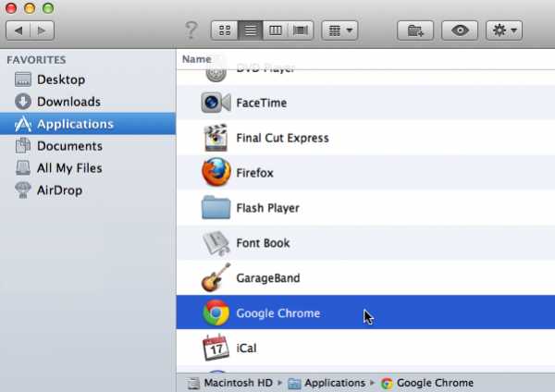Select the GarageBand guitar icon
The height and width of the screenshot is (392, 555).
216,277
